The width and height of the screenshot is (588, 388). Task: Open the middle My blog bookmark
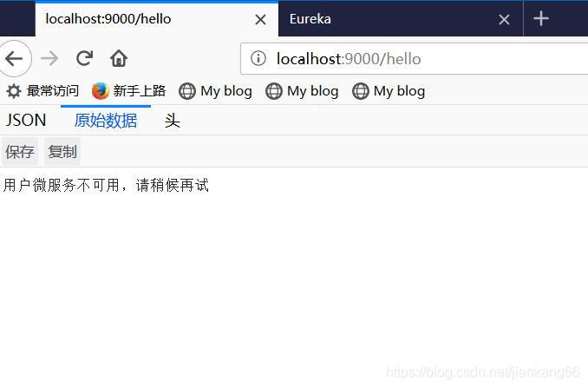click(x=302, y=91)
